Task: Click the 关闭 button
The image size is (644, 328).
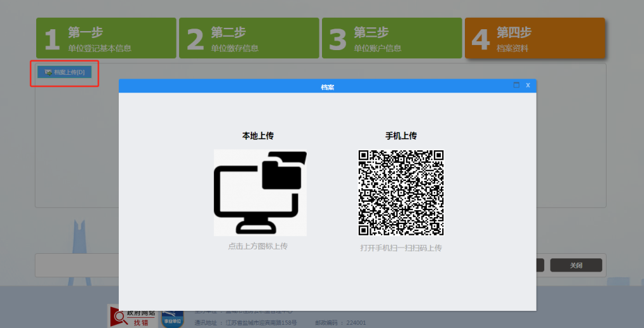Action: 576,265
